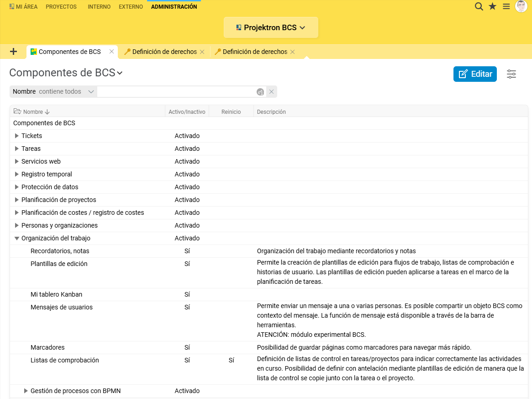Screen dimensions: 532x399
Task: Click Sí active value for Marcadores
Action: point(187,347)
